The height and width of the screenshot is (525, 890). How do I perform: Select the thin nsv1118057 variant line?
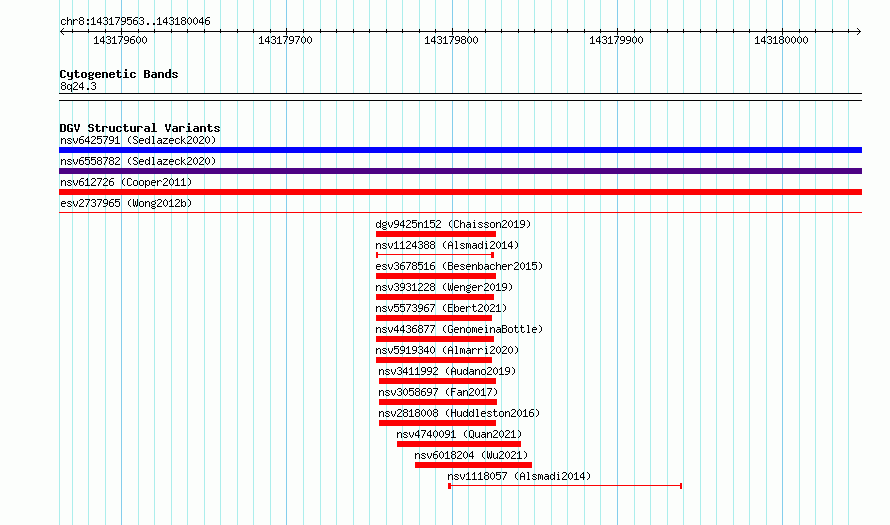click(x=565, y=486)
